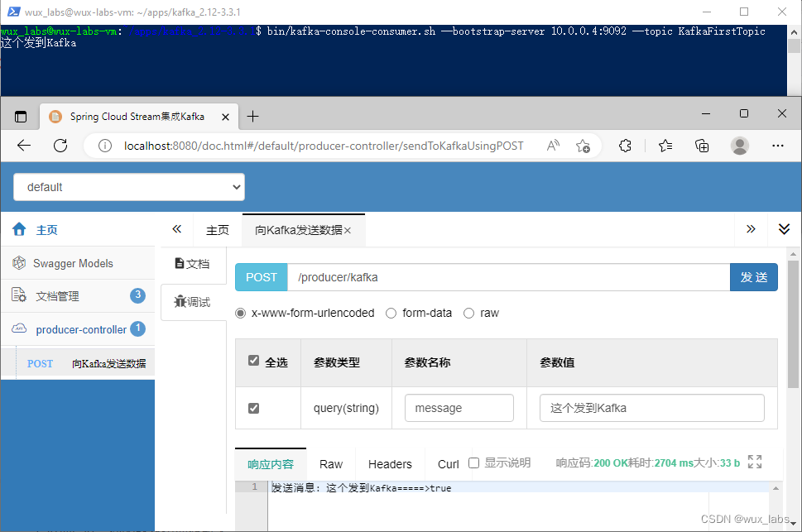Click the query(string) cell
This screenshot has height=532, width=802.
click(346, 408)
